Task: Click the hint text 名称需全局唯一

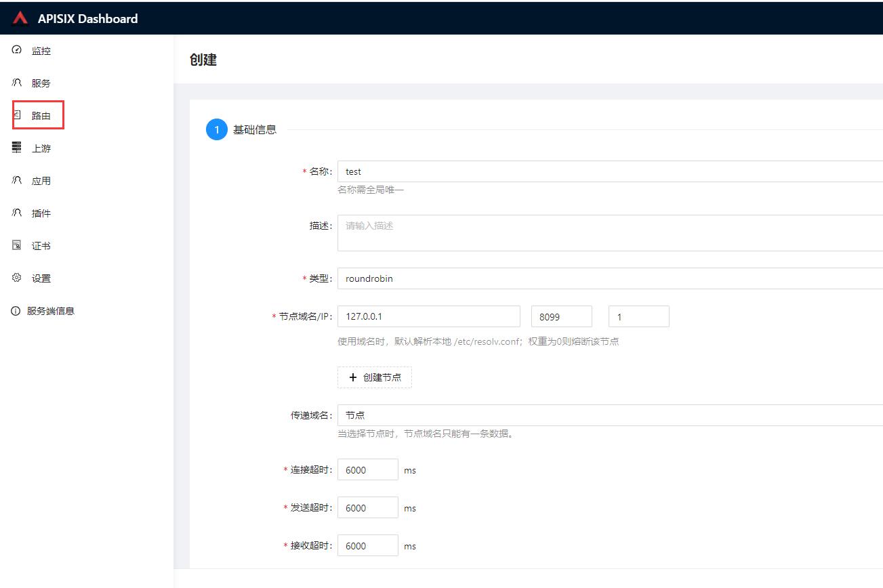Action: point(371,190)
